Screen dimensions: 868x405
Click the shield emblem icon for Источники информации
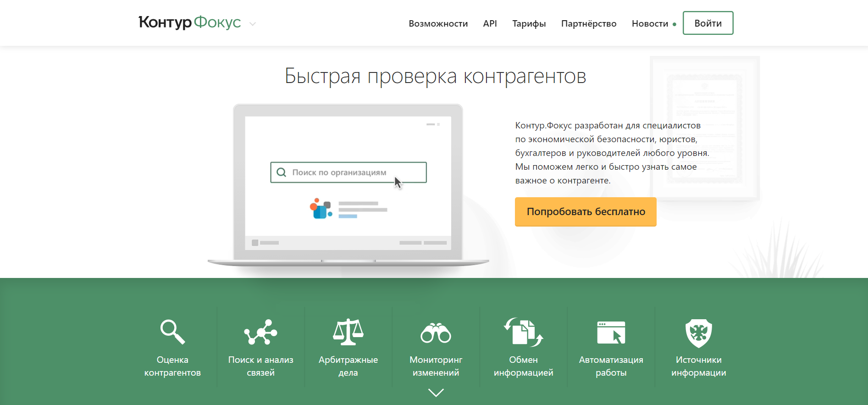tap(699, 333)
